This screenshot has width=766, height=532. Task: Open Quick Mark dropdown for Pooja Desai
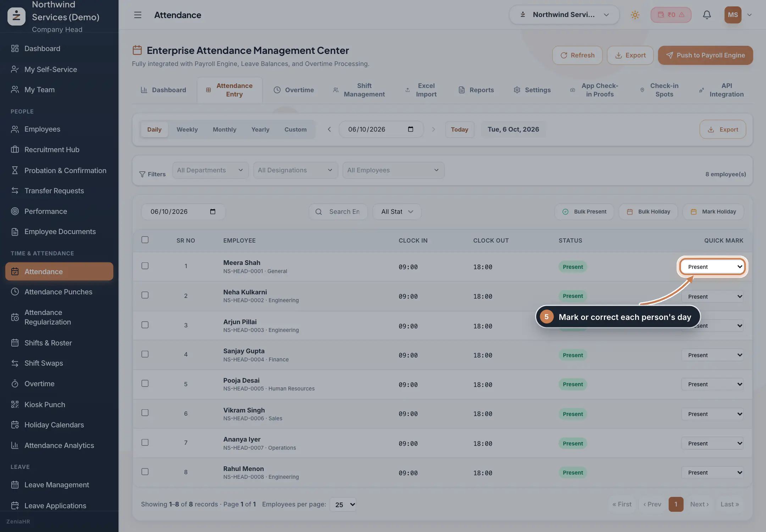(712, 384)
